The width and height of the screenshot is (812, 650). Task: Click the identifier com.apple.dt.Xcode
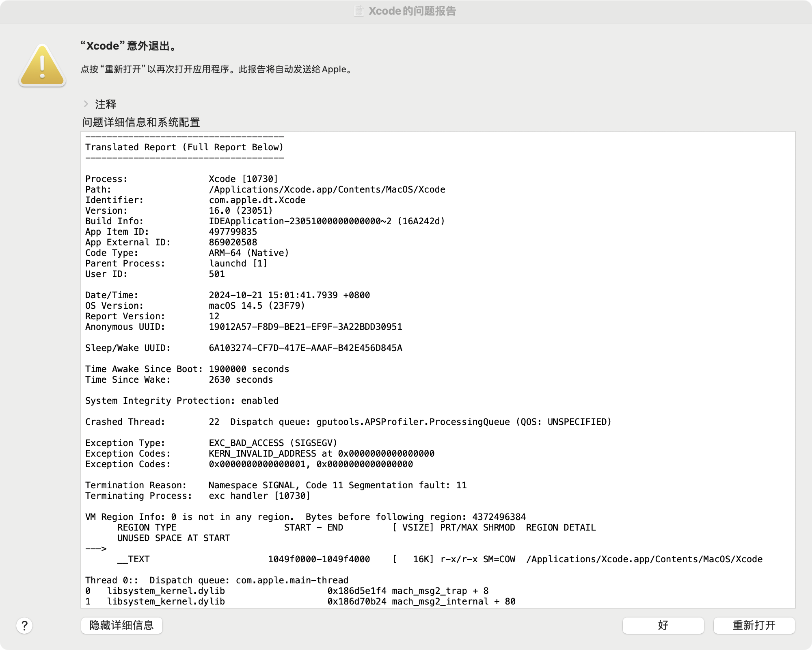click(x=257, y=200)
